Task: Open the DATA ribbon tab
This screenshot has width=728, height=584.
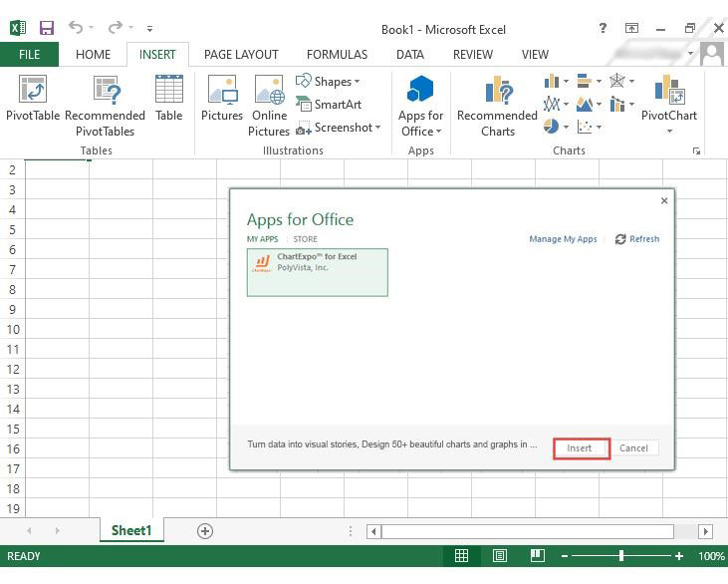Action: (410, 55)
